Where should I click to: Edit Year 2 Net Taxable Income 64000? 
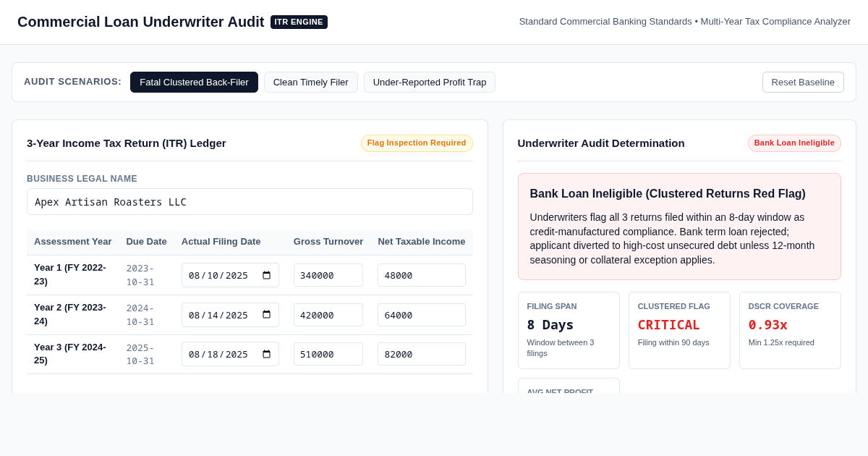[422, 315]
